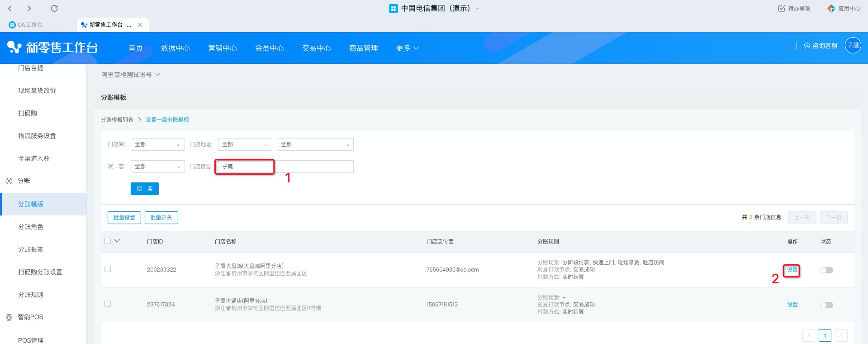Expand the header checkbox selection arrow
This screenshot has width=868, height=344.
click(117, 241)
